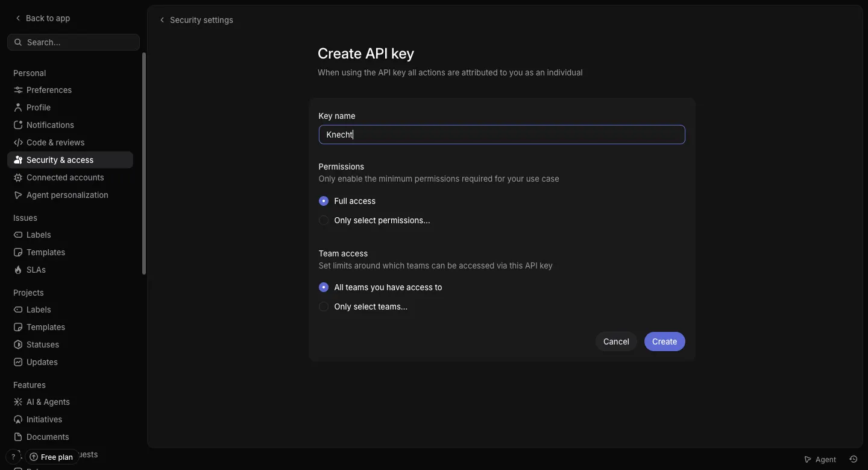Go to Notifications settings
868x470 pixels.
pos(70,125)
